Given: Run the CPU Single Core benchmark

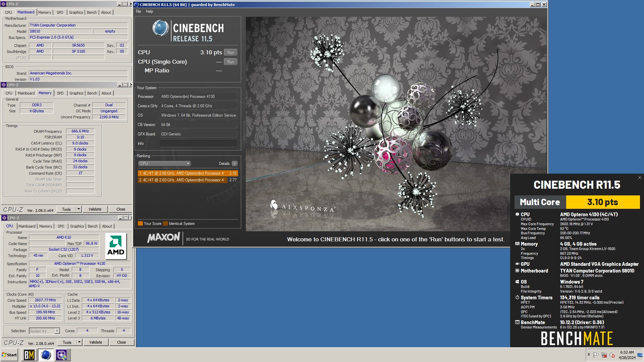Looking at the screenshot, I should (231, 62).
